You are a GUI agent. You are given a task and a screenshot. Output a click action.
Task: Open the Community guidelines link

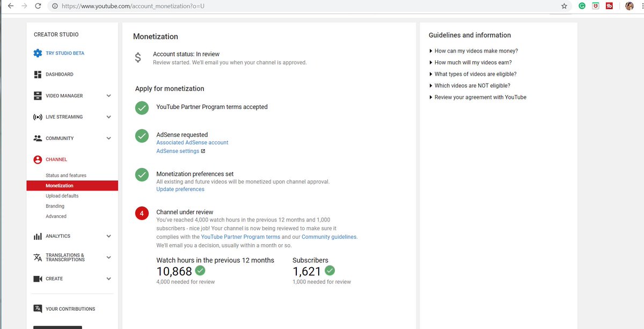click(329, 237)
